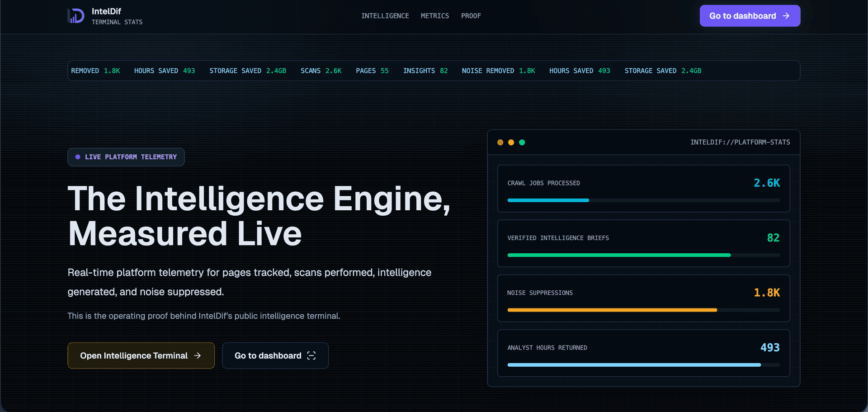Click the purple dot in the Live Platform Telemetry badge
The image size is (868, 412).
coord(78,157)
